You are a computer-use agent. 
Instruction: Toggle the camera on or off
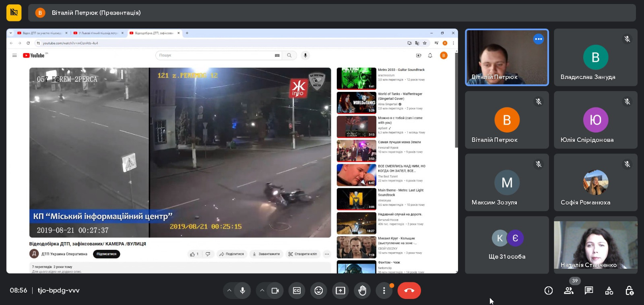[x=275, y=290]
